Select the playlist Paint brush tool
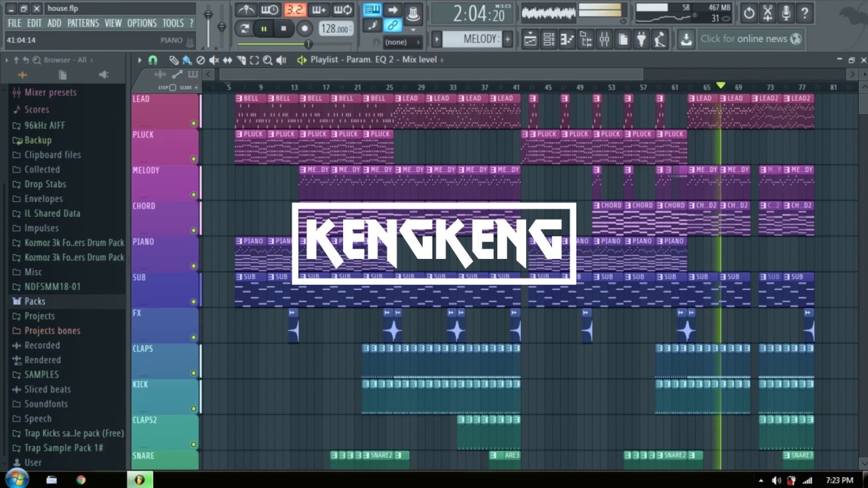The image size is (868, 488). click(186, 60)
